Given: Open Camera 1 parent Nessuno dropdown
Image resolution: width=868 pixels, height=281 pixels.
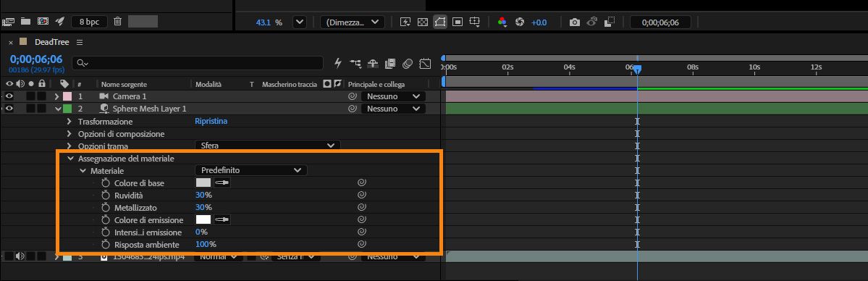Looking at the screenshot, I should pyautogui.click(x=394, y=96).
